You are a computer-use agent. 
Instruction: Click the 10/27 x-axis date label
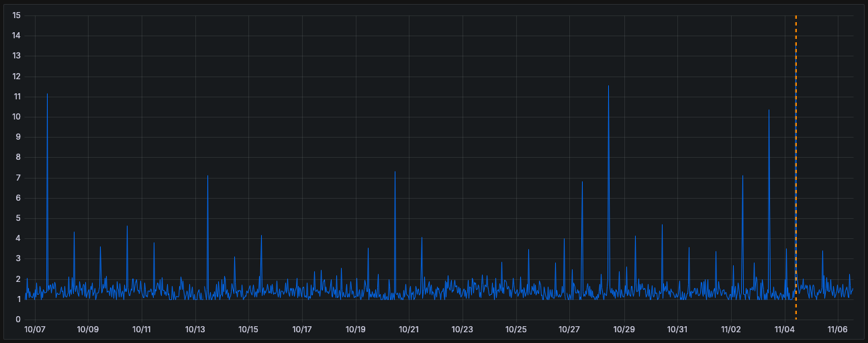pyautogui.click(x=569, y=330)
